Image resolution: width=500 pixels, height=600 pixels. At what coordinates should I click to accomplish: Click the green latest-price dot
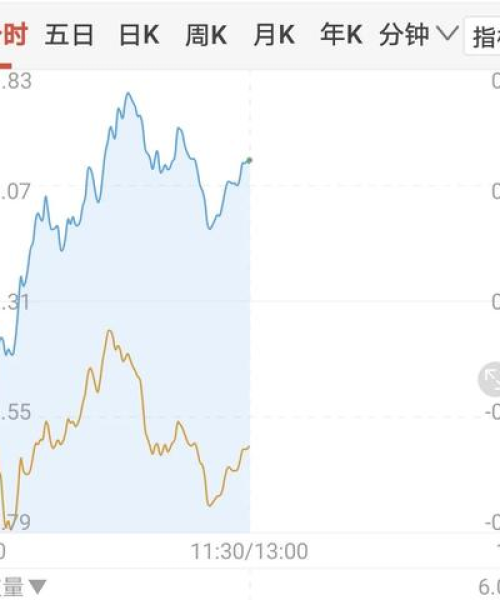pyautogui.click(x=249, y=160)
